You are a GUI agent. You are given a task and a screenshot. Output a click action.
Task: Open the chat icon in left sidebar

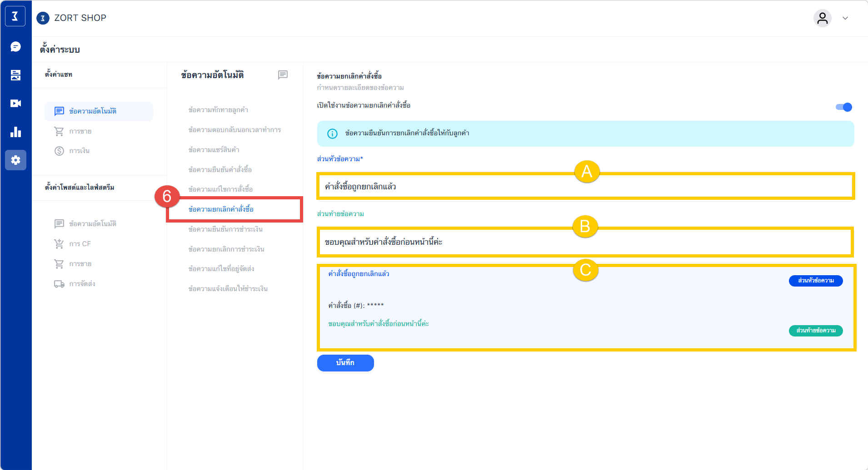pos(15,47)
